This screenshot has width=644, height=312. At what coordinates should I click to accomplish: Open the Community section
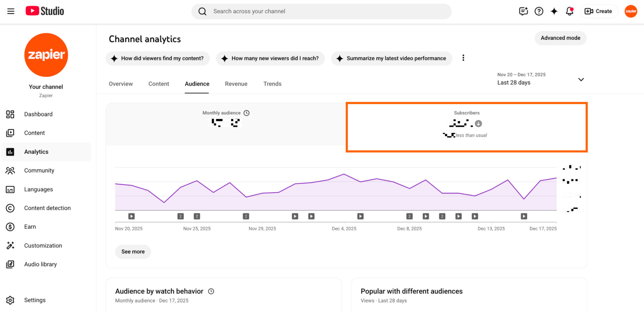pyautogui.click(x=39, y=170)
